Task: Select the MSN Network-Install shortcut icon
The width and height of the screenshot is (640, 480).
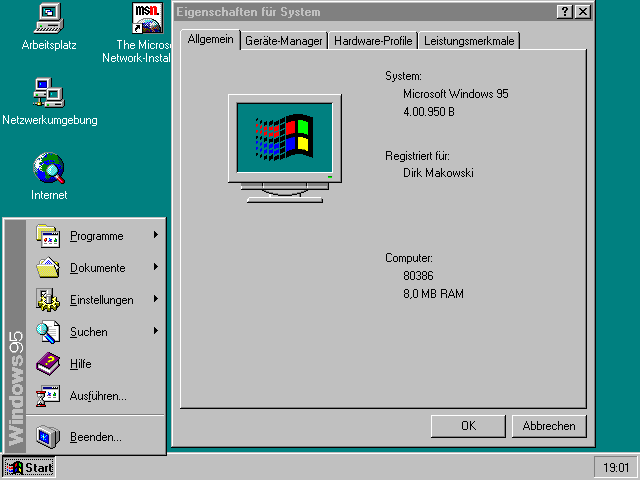Action: (x=147, y=18)
